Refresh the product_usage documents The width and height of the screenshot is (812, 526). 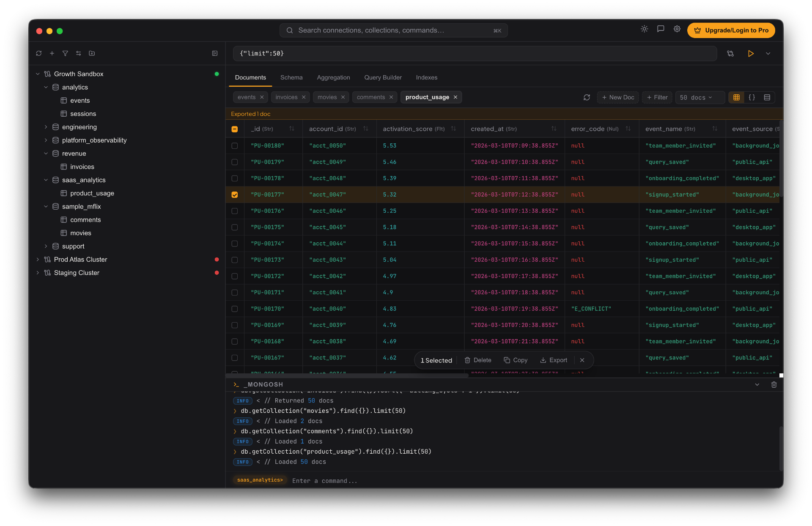click(587, 97)
